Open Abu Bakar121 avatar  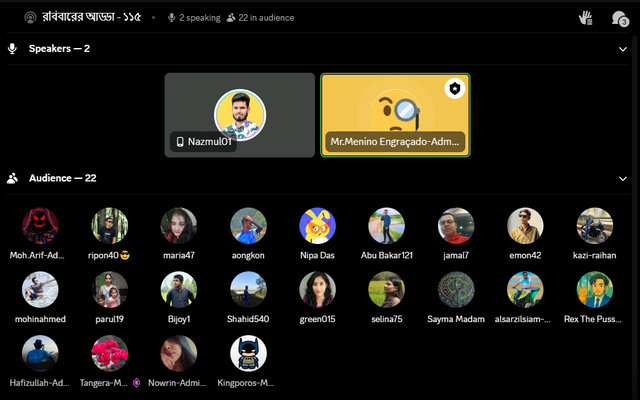click(387, 226)
